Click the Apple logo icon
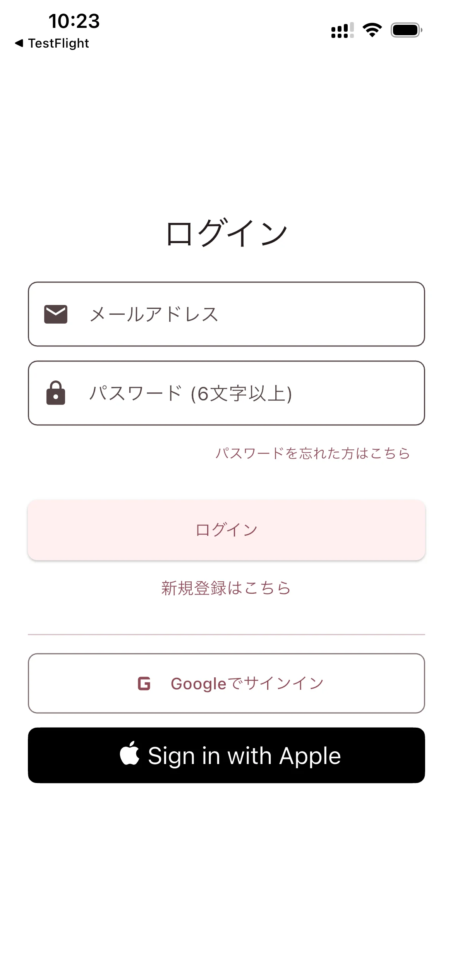Image resolution: width=453 pixels, height=980 pixels. point(130,754)
